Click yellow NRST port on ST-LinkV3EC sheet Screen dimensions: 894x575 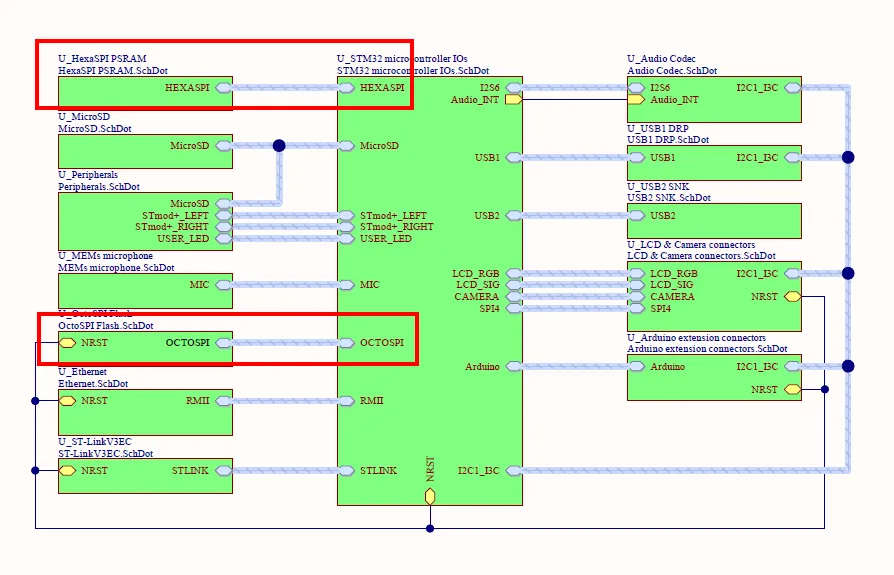(67, 471)
